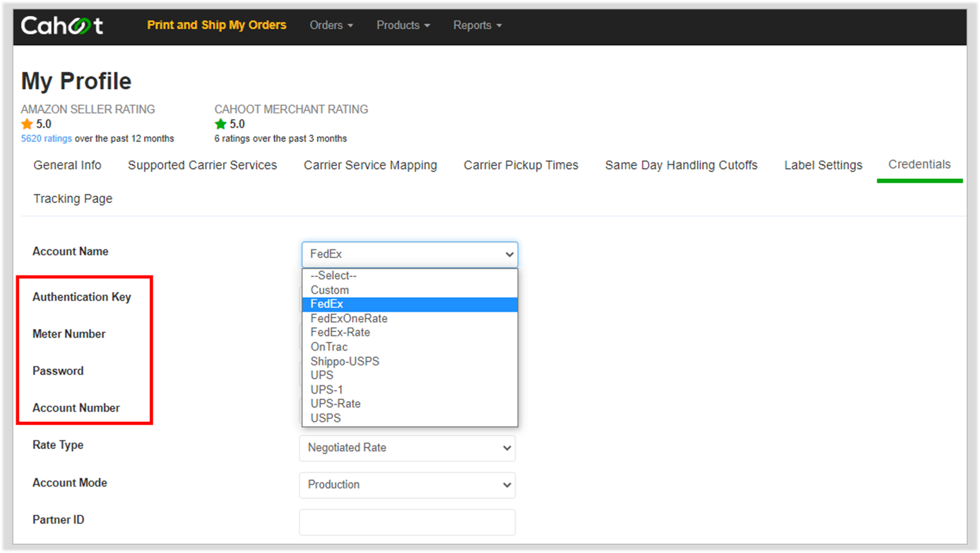Open the Reports menu

pyautogui.click(x=477, y=25)
